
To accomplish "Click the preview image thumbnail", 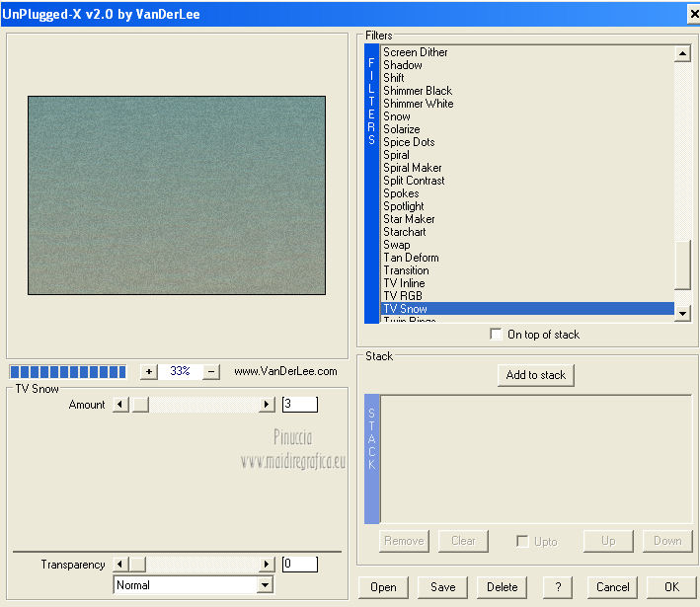I will [177, 195].
